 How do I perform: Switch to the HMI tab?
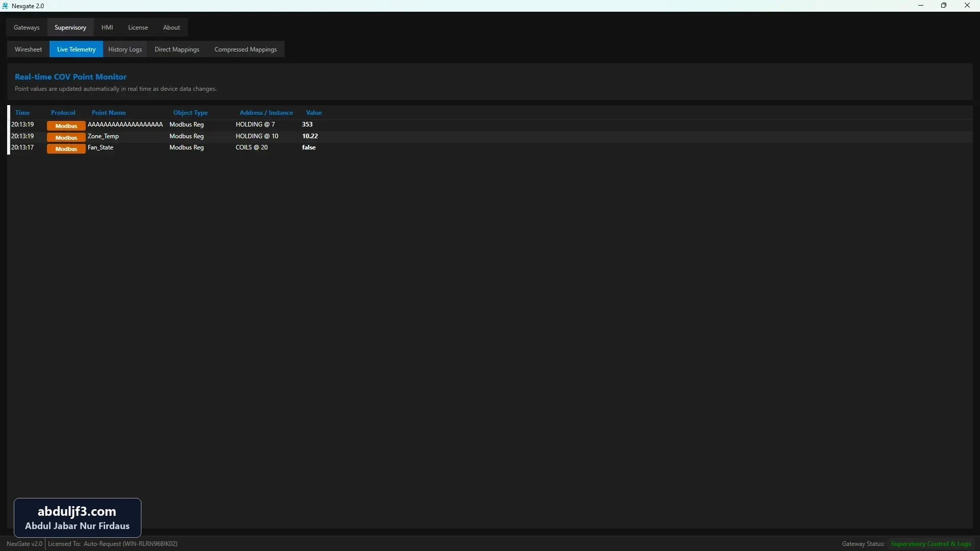click(x=107, y=28)
